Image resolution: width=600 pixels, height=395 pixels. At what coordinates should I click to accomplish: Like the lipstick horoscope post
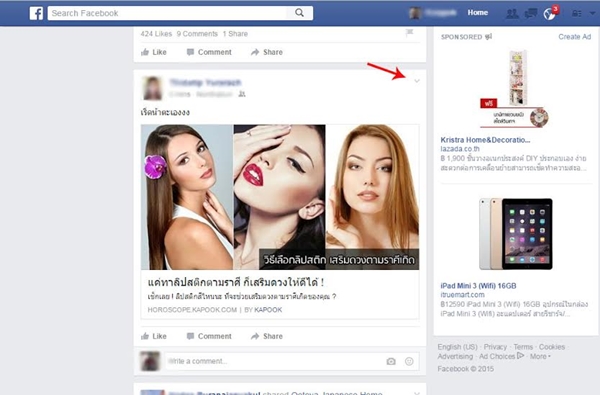(154, 336)
